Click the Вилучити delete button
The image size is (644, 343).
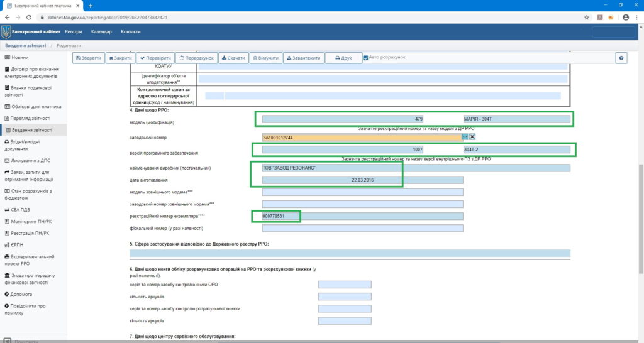click(x=265, y=58)
